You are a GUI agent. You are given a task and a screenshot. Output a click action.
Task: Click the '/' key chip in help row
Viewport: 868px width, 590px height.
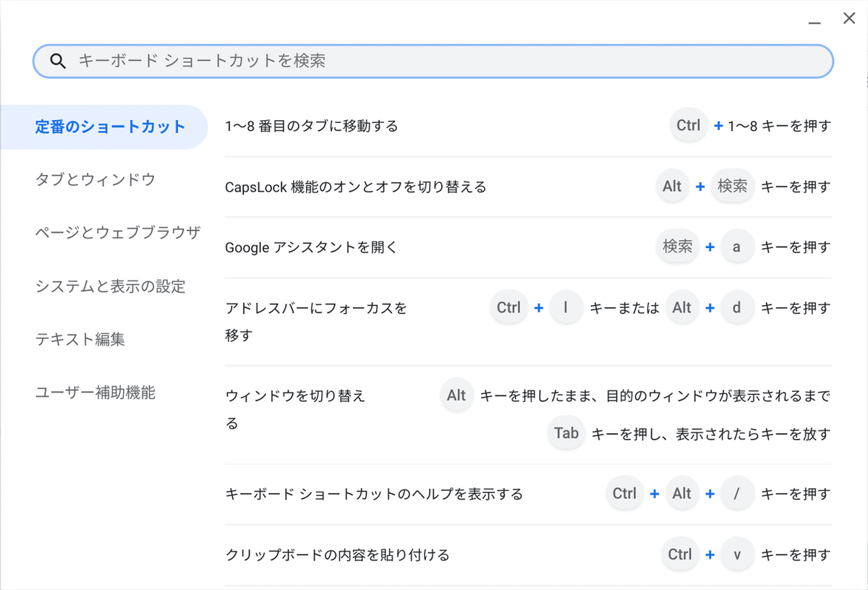coord(736,494)
